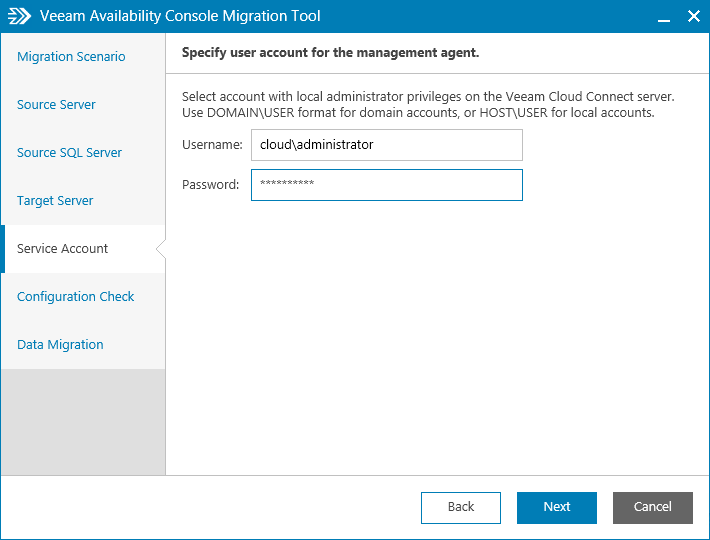Select the Target Server step
Image resolution: width=710 pixels, height=540 pixels.
(x=55, y=201)
